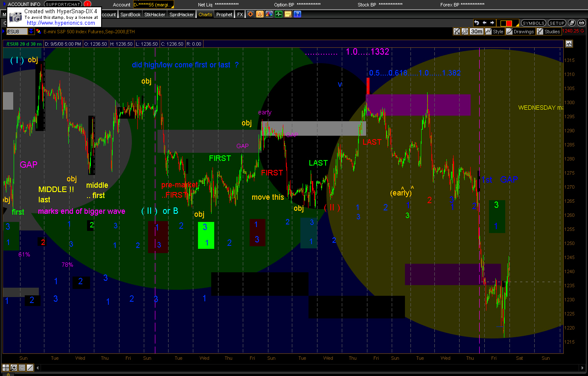Image resolution: width=588 pixels, height=376 pixels.
Task: Click the 'move this' annotation text
Action: coord(268,197)
